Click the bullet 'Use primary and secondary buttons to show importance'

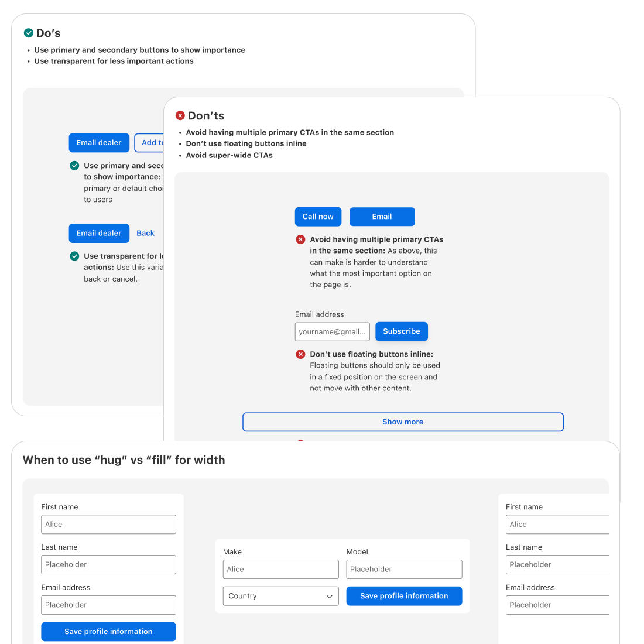(140, 50)
